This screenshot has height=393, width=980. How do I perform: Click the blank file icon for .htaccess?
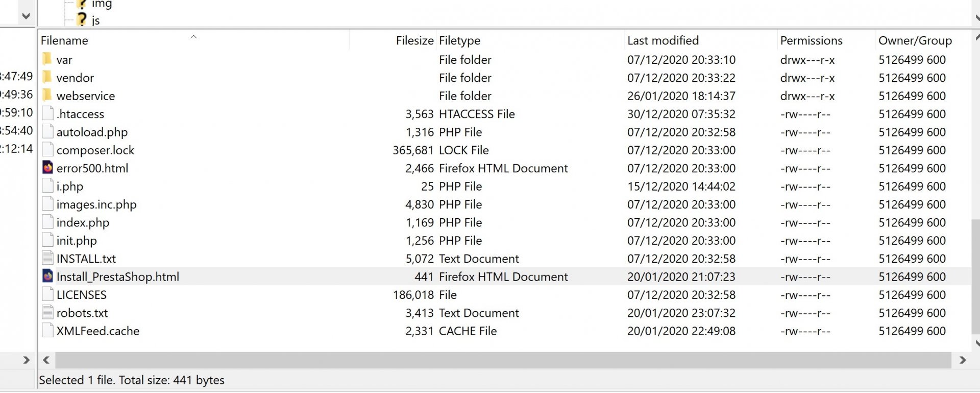[47, 113]
